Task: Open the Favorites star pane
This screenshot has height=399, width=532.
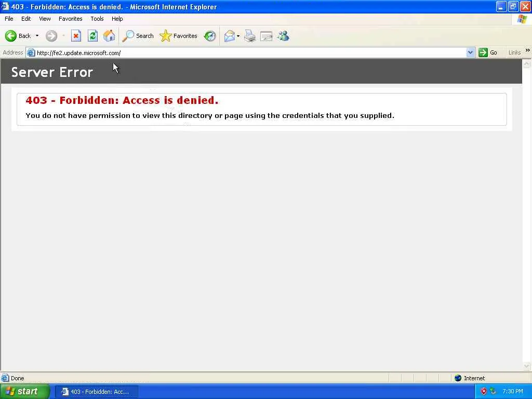Action: pyautogui.click(x=179, y=36)
